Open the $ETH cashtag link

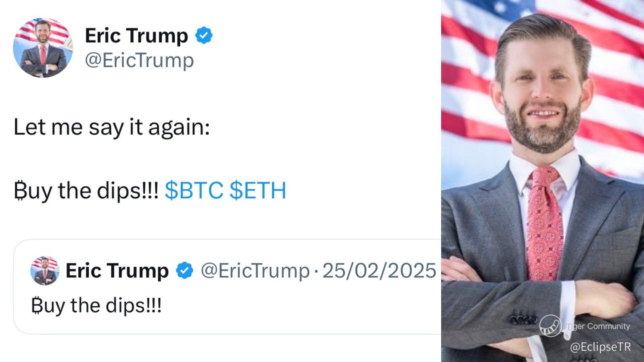coord(258,190)
